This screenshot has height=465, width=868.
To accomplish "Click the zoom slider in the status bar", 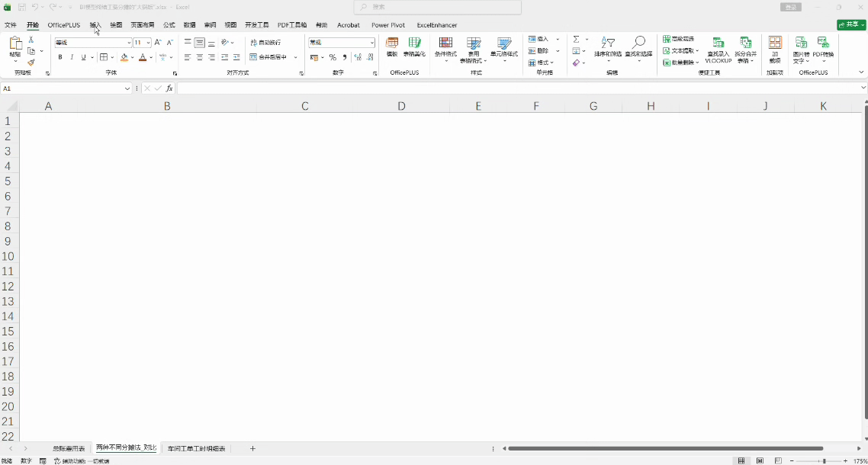I will (823, 461).
